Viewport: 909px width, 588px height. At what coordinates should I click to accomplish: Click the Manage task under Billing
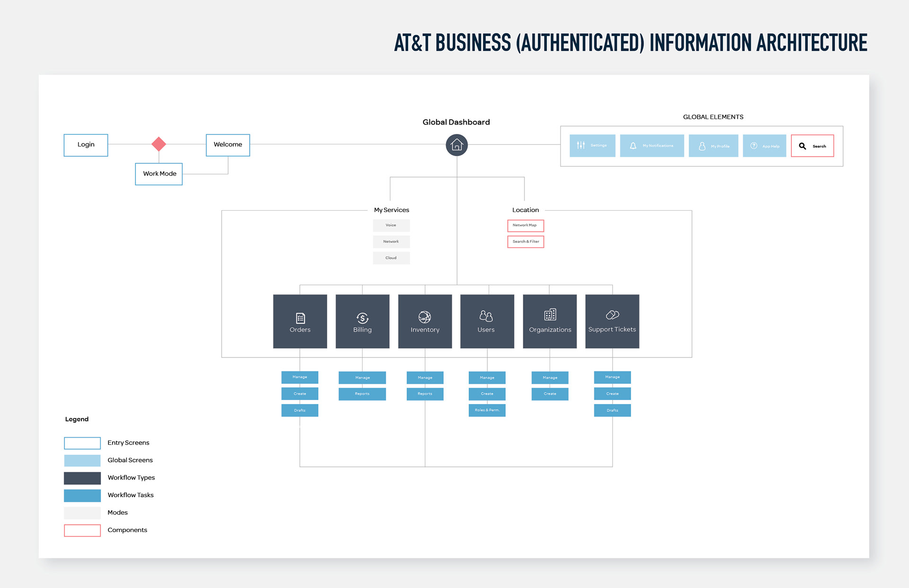362,378
